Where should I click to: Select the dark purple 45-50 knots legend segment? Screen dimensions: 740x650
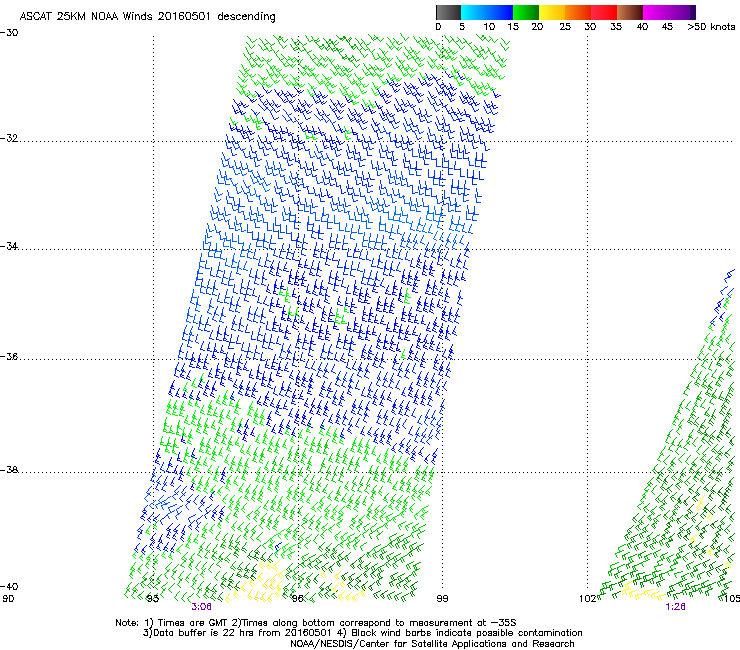click(682, 12)
